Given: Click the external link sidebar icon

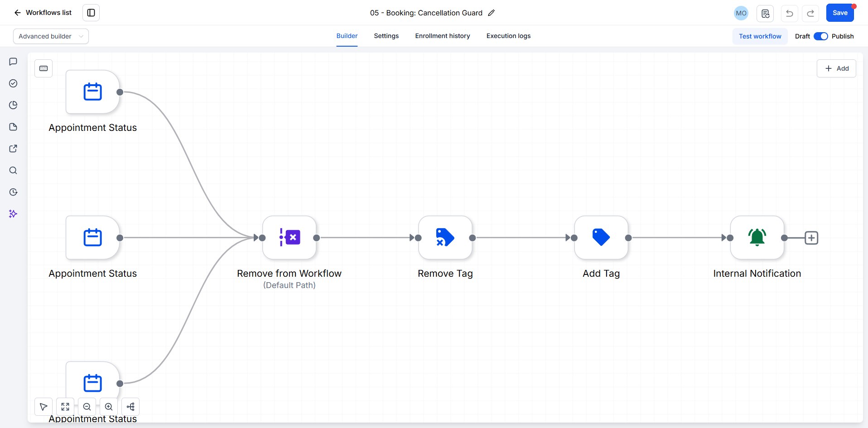Looking at the screenshot, I should (x=13, y=149).
